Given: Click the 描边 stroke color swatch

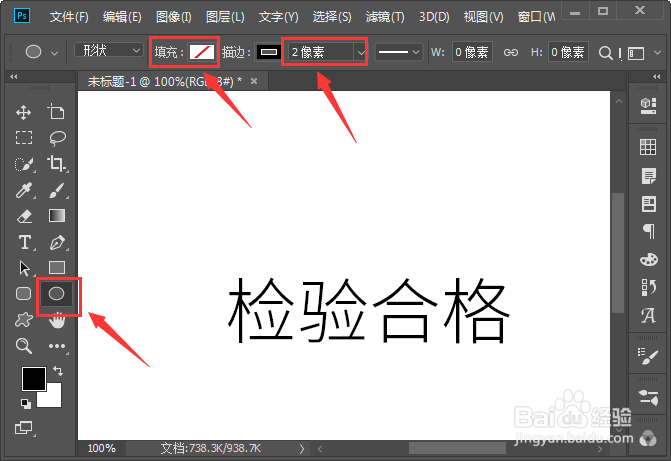Looking at the screenshot, I should (269, 52).
